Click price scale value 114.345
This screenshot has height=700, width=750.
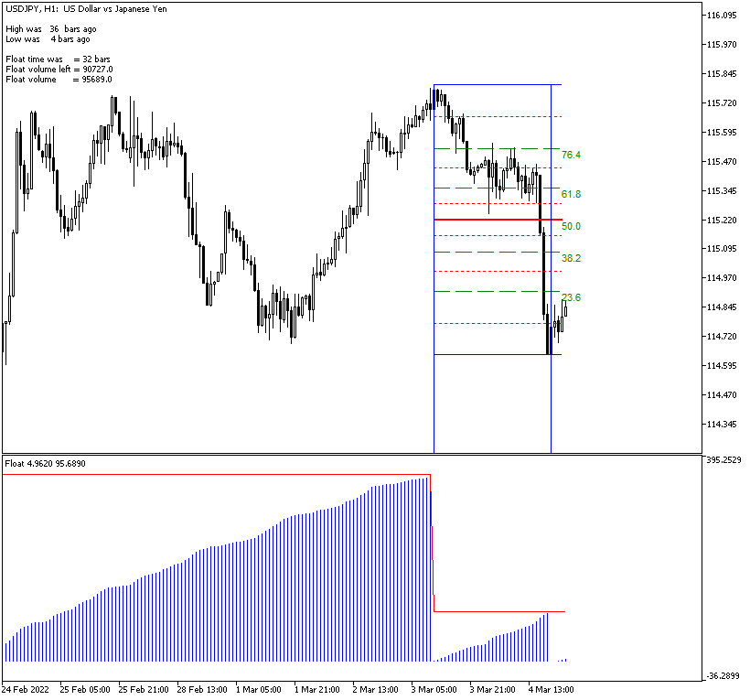(722, 425)
